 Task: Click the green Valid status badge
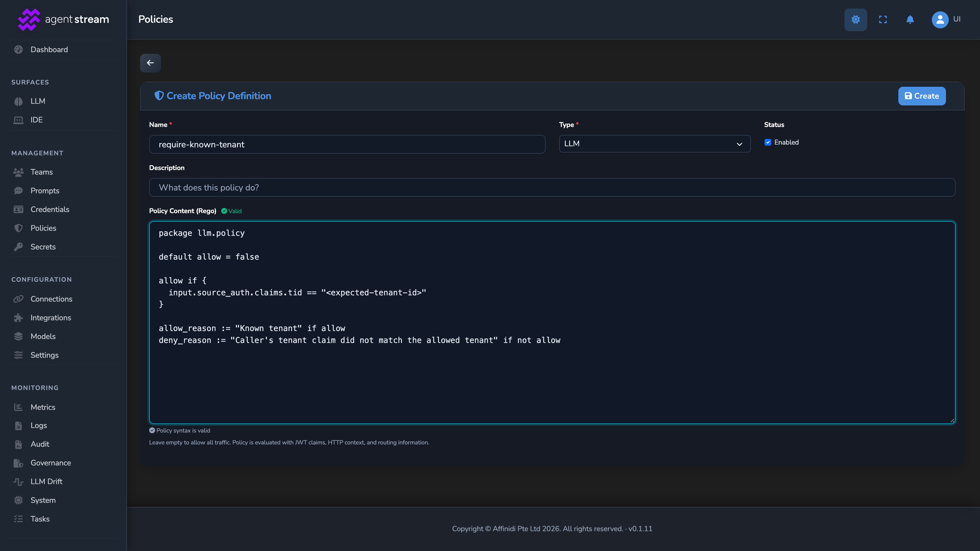click(231, 211)
